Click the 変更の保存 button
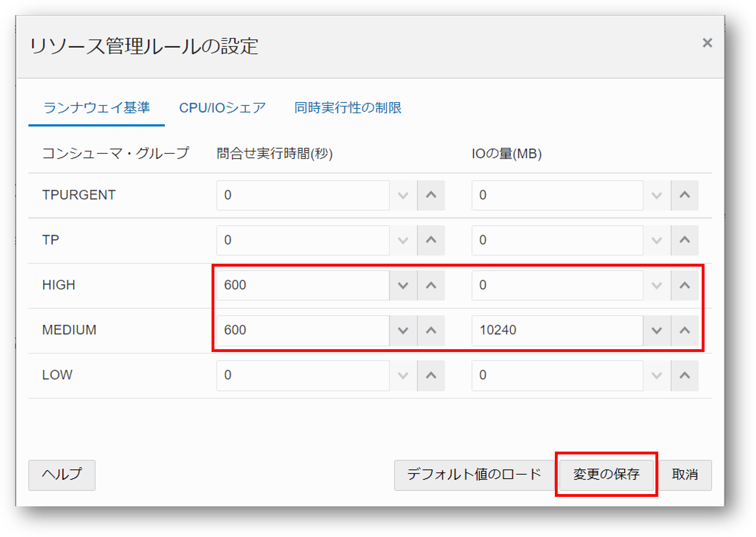Screen dimensions: 756x537 606,475
